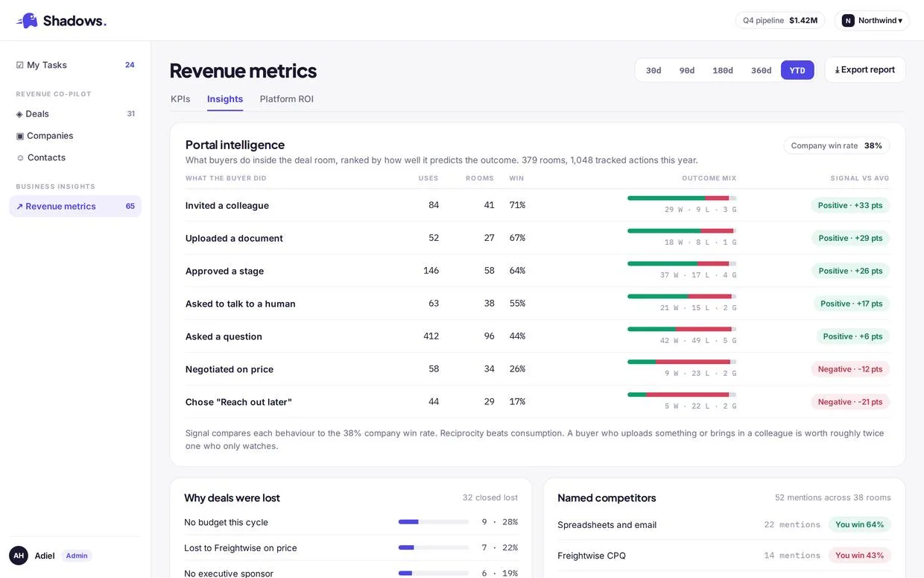924x578 pixels.
Task: Click the Invited a colleague row label
Action: tap(227, 206)
